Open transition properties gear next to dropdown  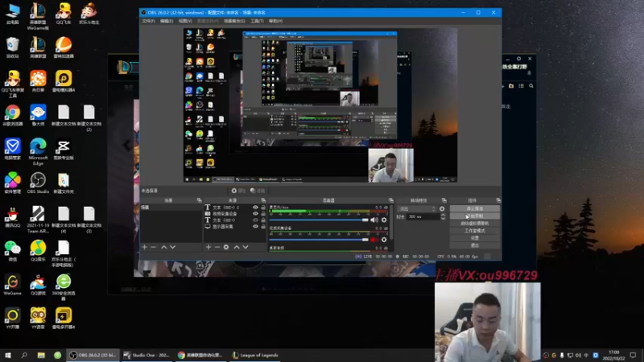pos(441,208)
